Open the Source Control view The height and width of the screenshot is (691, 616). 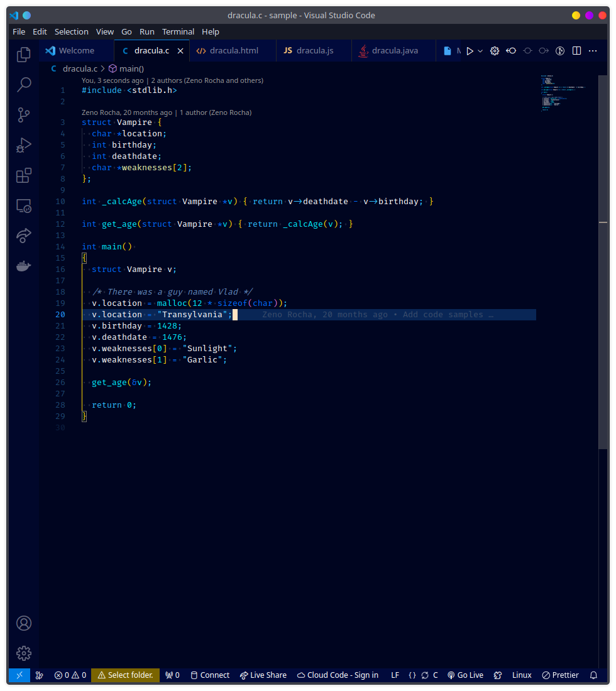pos(24,115)
